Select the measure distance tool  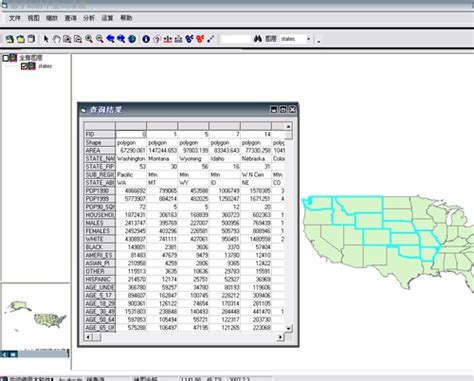211,39
